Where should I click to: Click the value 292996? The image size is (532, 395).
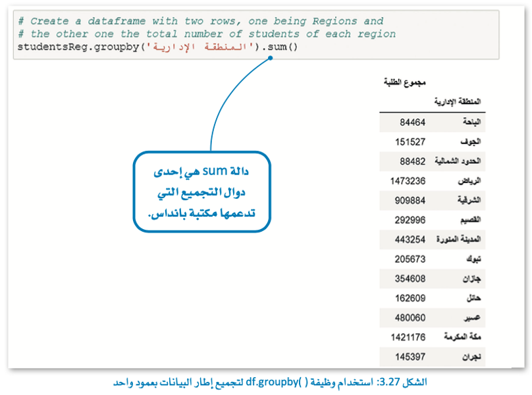(410, 221)
